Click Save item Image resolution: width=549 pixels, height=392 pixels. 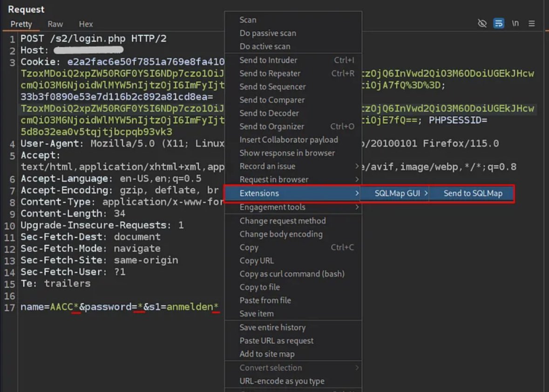tap(293, 314)
